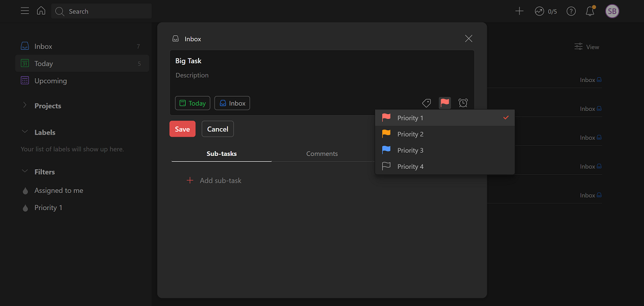Viewport: 644px width, 306px height.
Task: Select Priority 3 in the dropdown
Action: 445,151
